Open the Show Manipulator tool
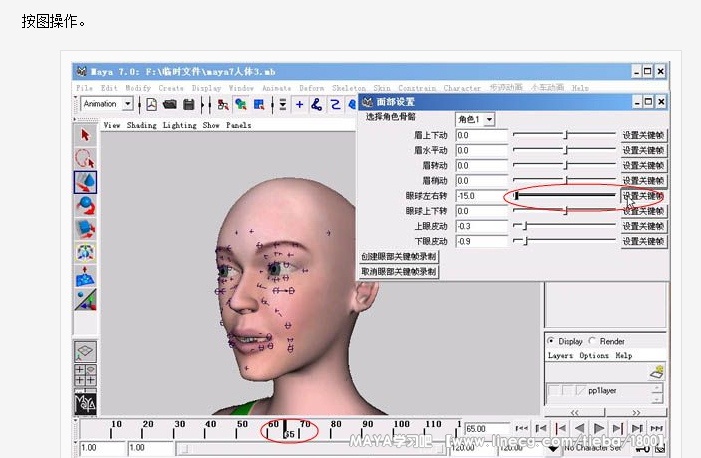Image resolution: width=701 pixels, height=458 pixels. 85,300
